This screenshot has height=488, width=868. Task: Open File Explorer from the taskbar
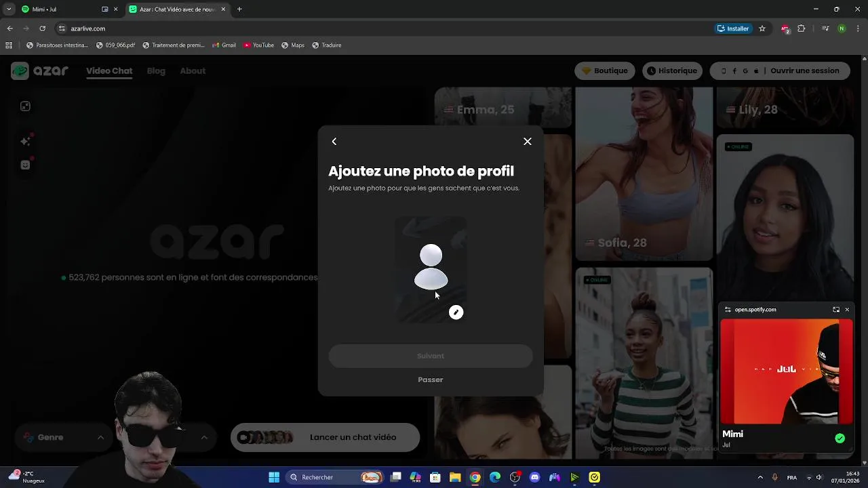(x=455, y=477)
